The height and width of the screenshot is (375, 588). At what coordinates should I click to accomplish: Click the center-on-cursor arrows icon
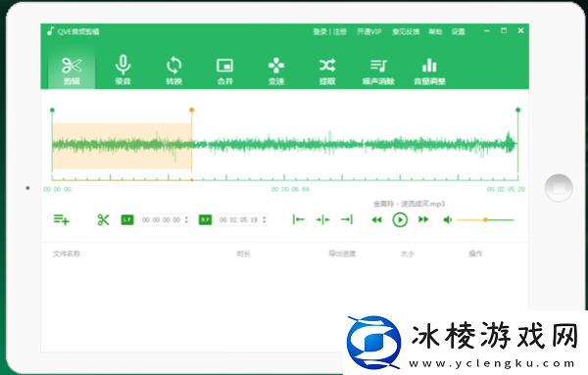tap(322, 219)
